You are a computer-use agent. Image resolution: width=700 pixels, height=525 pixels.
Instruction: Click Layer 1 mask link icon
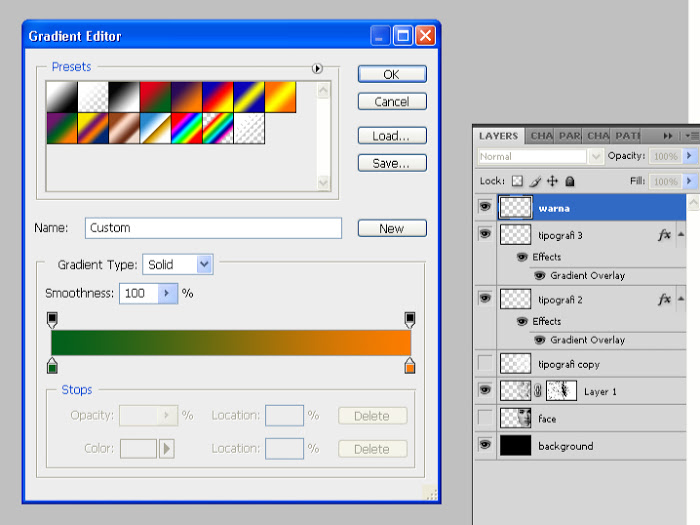(x=538, y=391)
